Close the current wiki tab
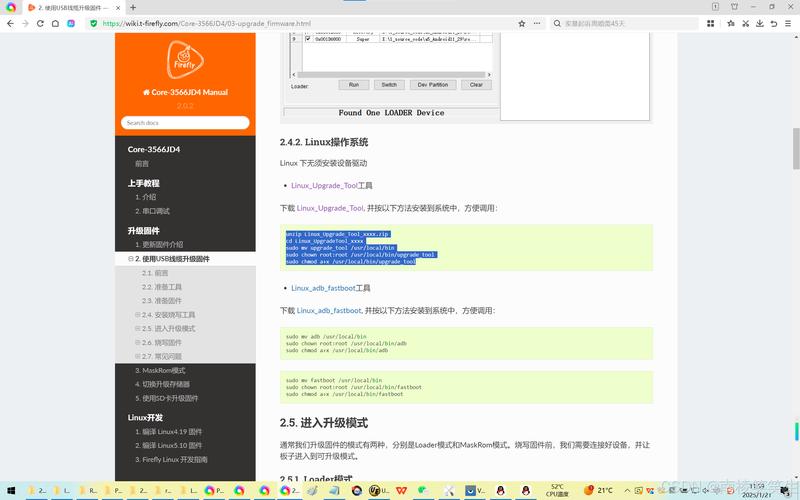Image resolution: width=800 pixels, height=500 pixels. (118, 8)
